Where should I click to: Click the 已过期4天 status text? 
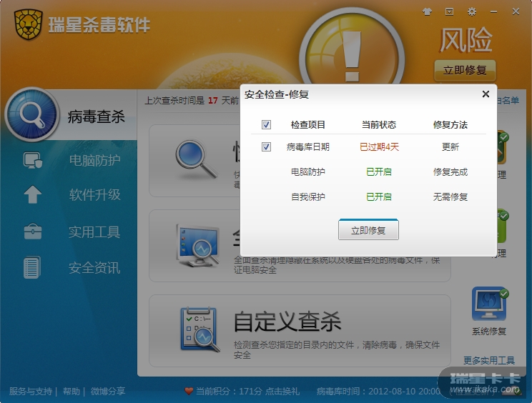379,146
